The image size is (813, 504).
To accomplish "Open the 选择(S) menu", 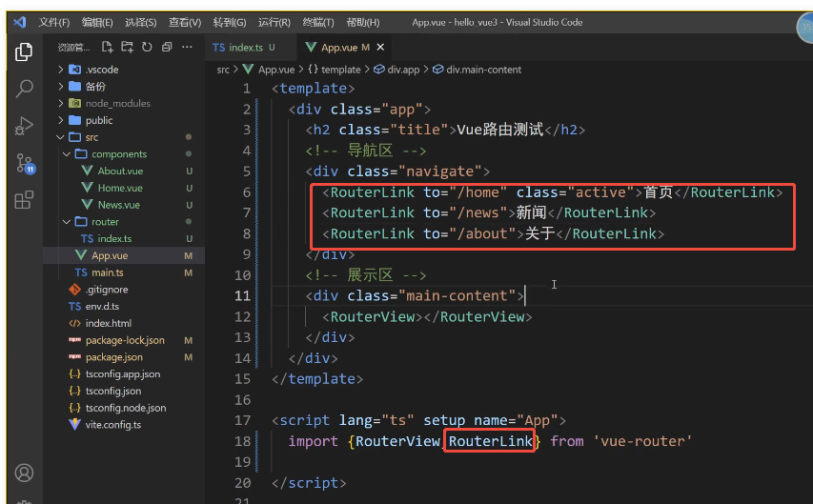I will click(140, 22).
